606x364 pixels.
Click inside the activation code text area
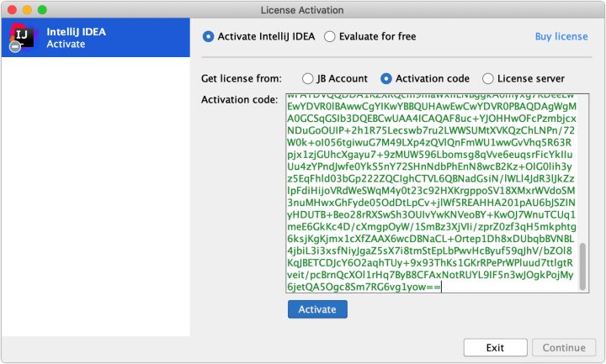429,193
